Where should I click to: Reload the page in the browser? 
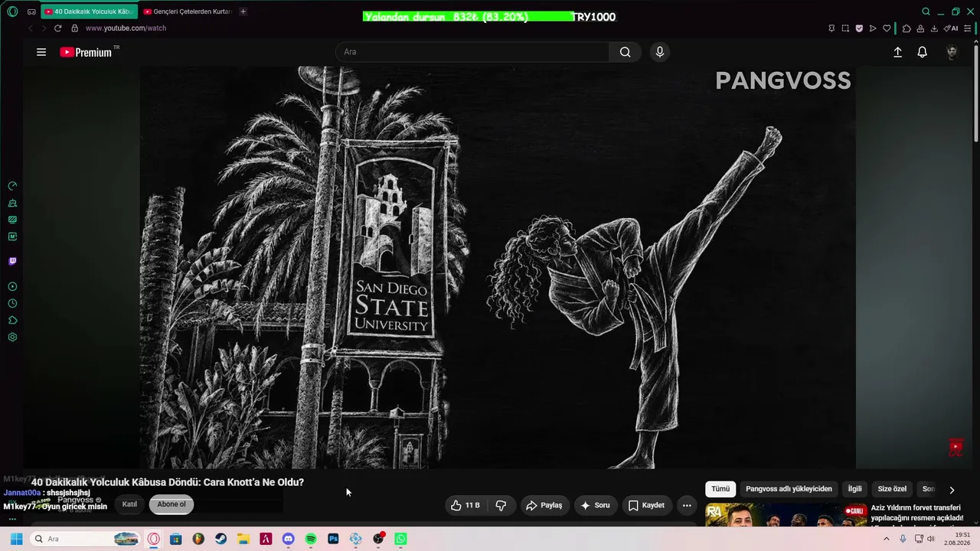[x=57, y=28]
